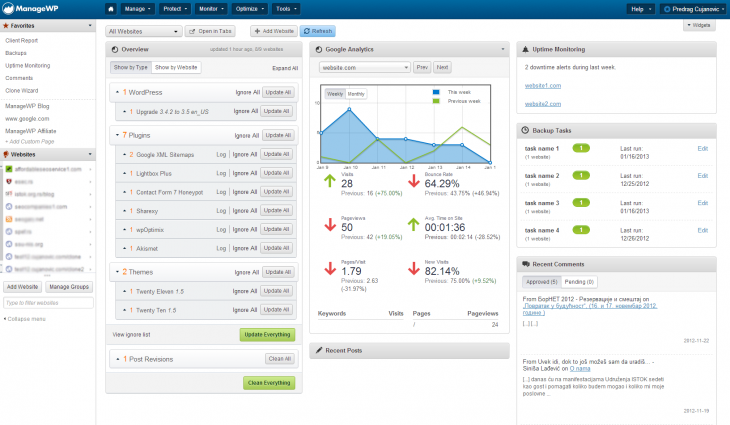This screenshot has width=730, height=425.
Task: Click the red down arrow beside Pageviews
Action: pos(330,225)
